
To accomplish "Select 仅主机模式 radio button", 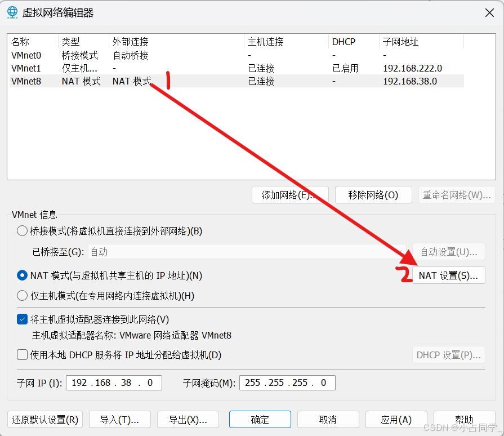I will tap(22, 296).
